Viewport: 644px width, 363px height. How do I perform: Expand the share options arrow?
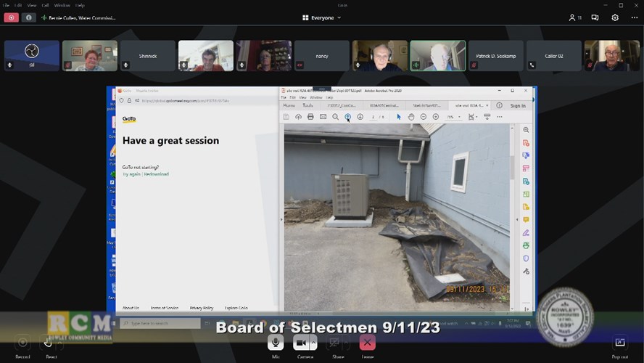pos(346,343)
